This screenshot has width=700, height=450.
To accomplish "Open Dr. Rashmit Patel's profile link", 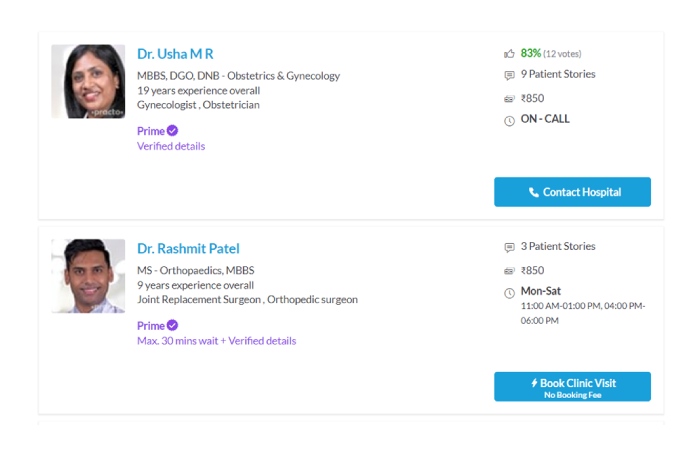I will click(188, 249).
